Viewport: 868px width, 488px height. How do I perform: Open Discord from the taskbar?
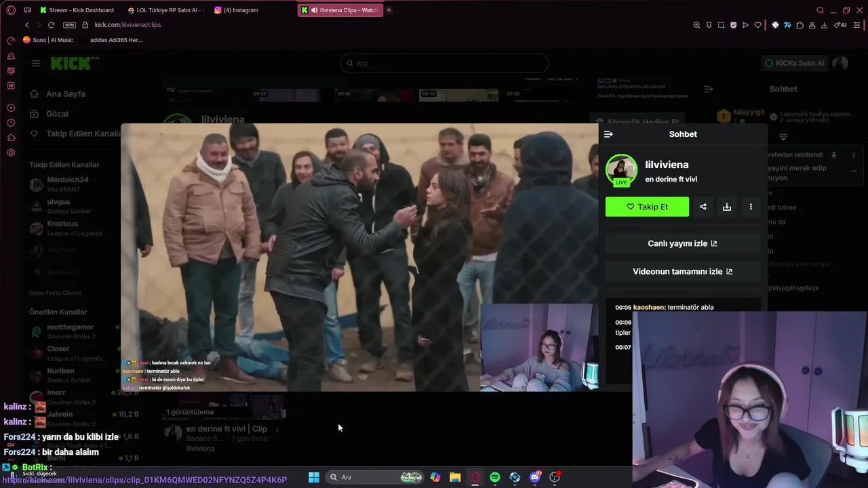(x=535, y=477)
